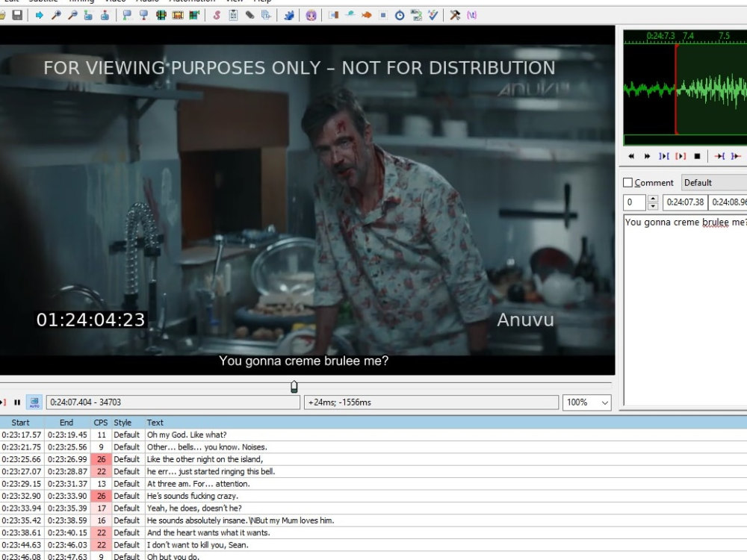
Task: Snap subtitle end to video icon
Action: (143, 15)
